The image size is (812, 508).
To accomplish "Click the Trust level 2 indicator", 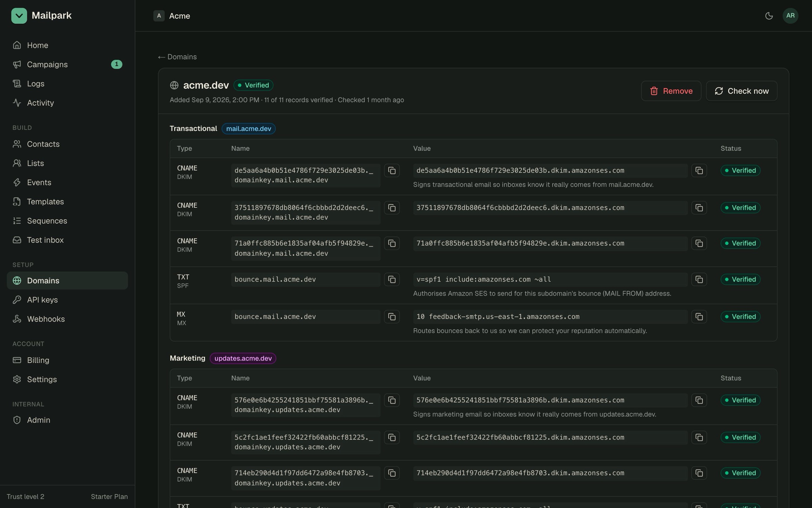I will click(x=25, y=497).
